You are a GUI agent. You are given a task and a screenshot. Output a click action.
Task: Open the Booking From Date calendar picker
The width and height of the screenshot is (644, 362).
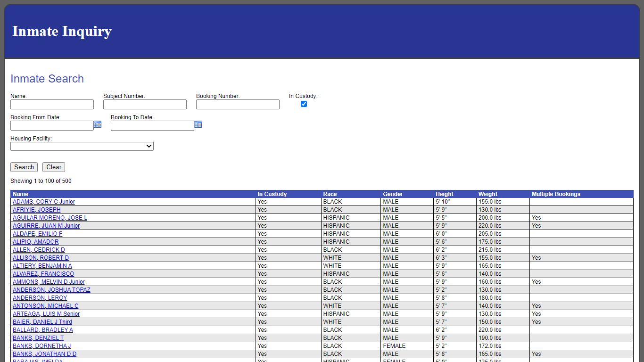[x=98, y=124]
